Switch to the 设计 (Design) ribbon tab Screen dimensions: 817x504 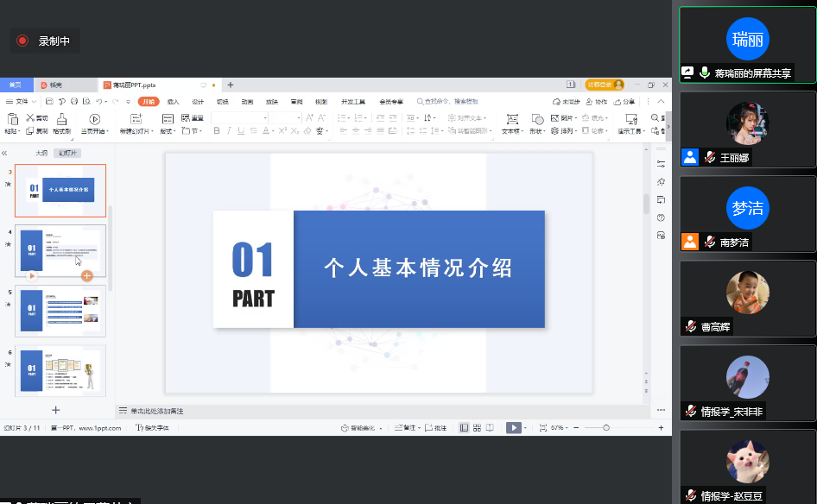[198, 102]
